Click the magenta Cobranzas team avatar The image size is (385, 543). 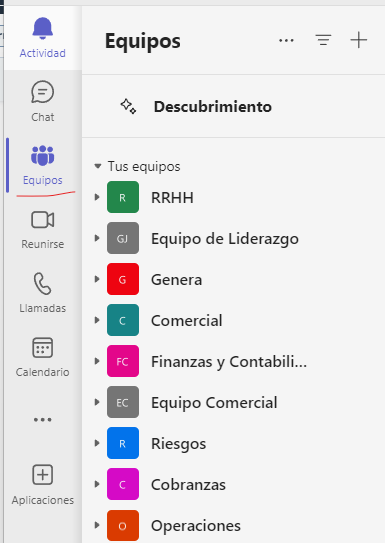[x=123, y=484]
